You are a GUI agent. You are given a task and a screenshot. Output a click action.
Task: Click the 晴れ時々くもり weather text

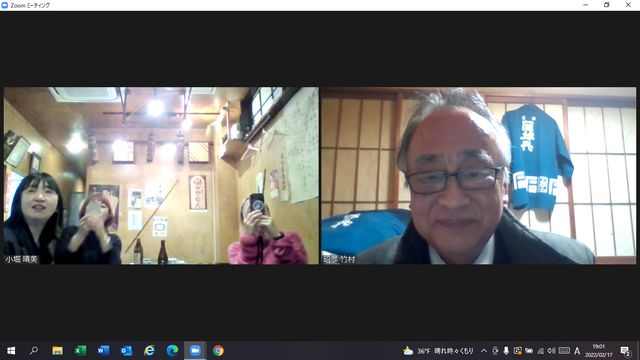pyautogui.click(x=454, y=351)
